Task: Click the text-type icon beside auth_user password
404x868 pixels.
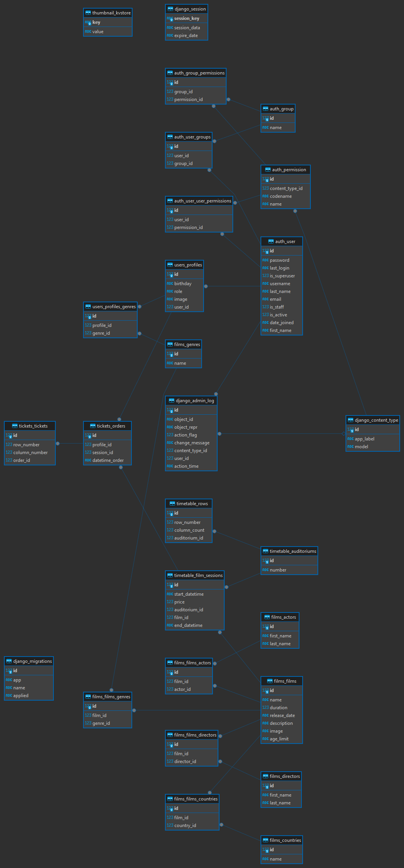Action: point(265,260)
